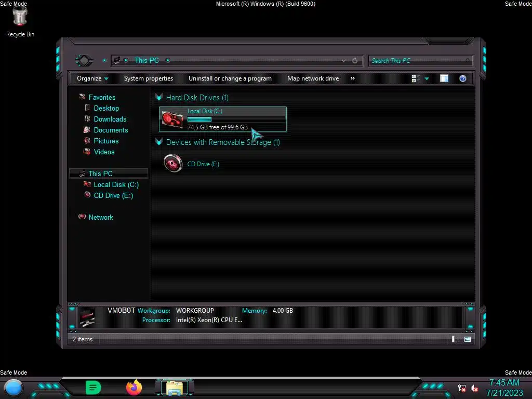Select Network in navigation pane
Viewport: 532px width, 399px height.
tap(101, 217)
